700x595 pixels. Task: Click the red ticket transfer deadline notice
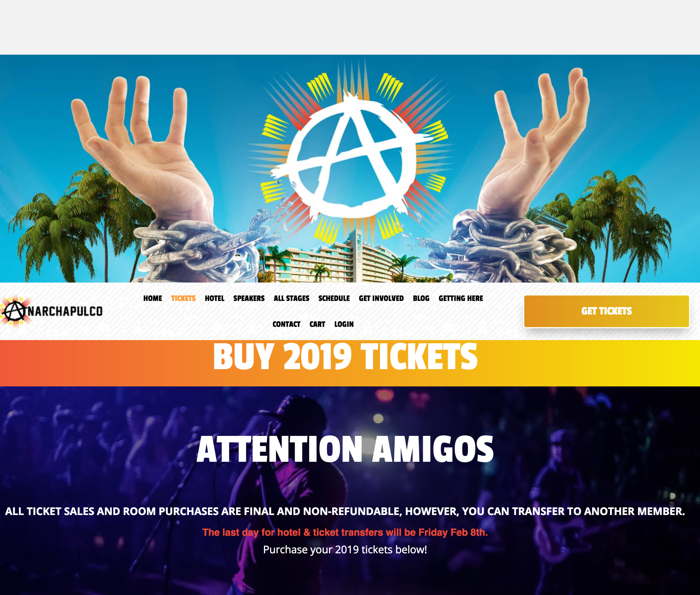(345, 532)
